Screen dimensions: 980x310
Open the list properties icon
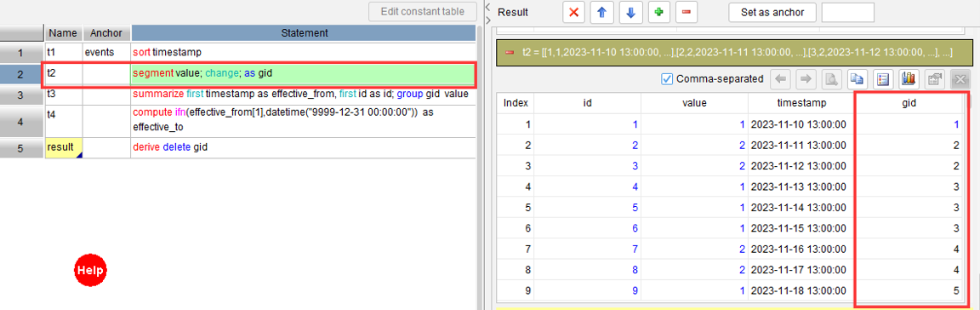point(883,79)
